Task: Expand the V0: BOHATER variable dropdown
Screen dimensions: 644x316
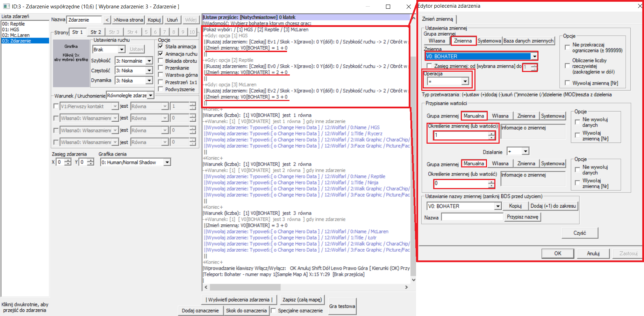Action: [534, 56]
